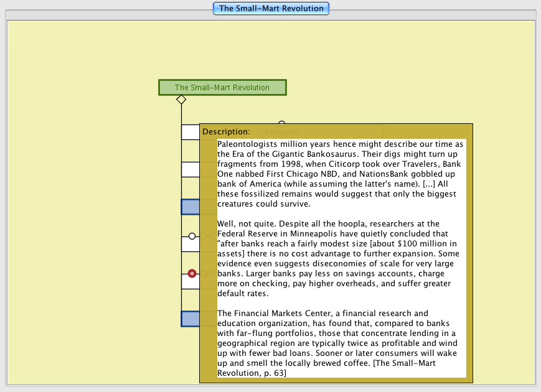The width and height of the screenshot is (541, 392).
Task: Click the diamond connector under the root node
Action: 181,100
